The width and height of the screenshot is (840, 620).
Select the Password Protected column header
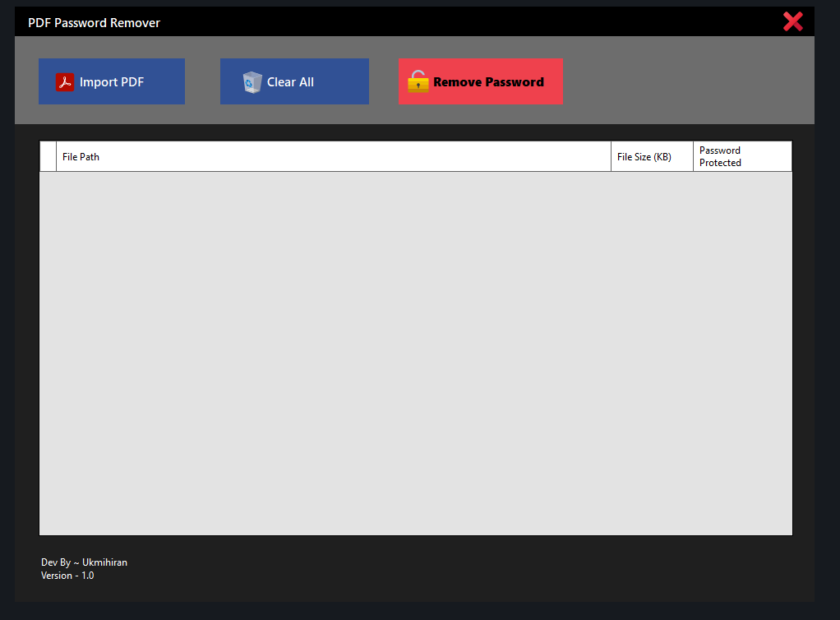tap(742, 156)
